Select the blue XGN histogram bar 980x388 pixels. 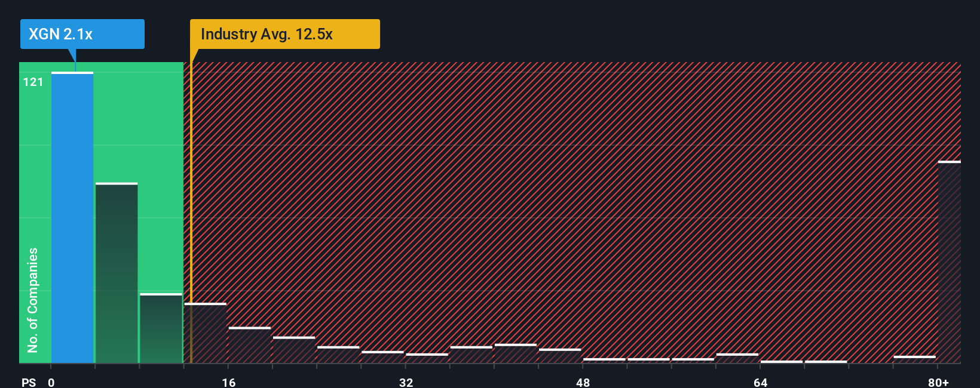click(72, 217)
